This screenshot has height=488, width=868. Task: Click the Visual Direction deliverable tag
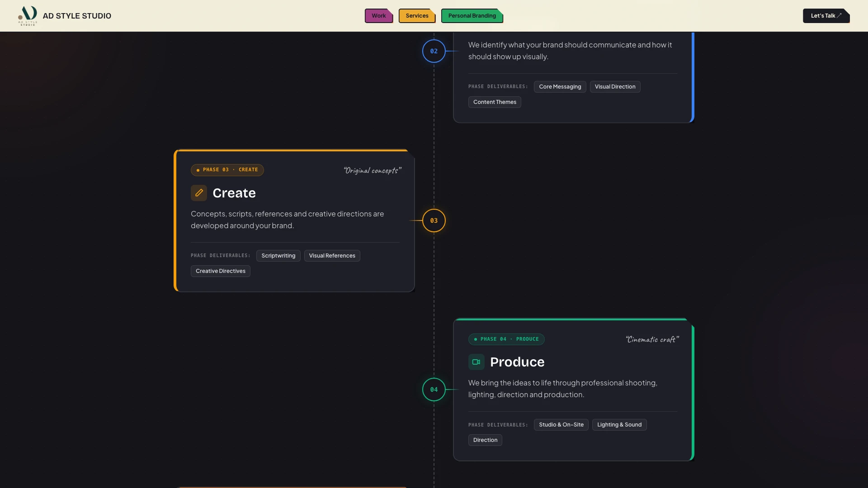point(615,87)
